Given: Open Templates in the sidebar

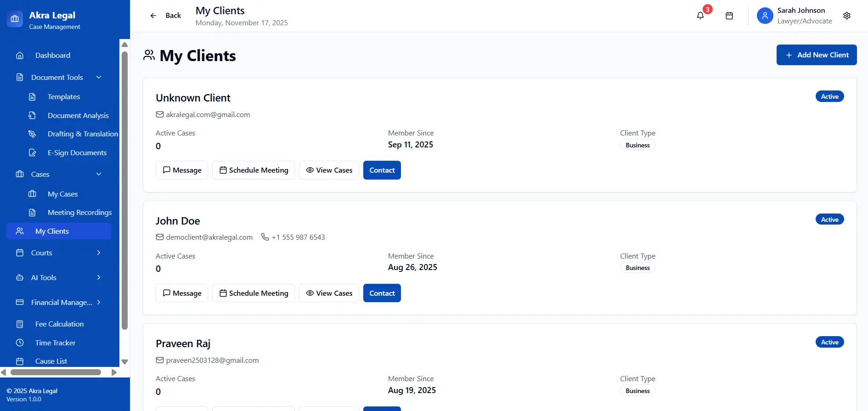Looking at the screenshot, I should [x=63, y=97].
